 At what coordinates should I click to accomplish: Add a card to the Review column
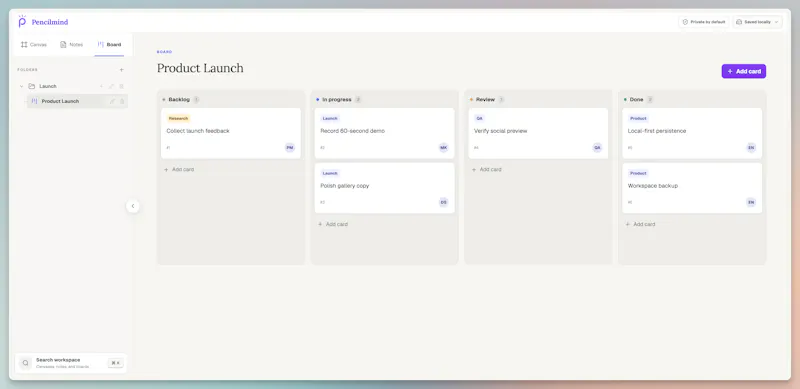click(x=486, y=169)
